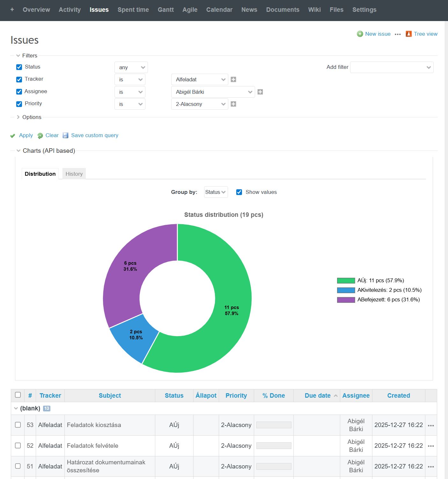Click the Clear filters link
Screen dimensions: 448x479
pyautogui.click(x=52, y=135)
